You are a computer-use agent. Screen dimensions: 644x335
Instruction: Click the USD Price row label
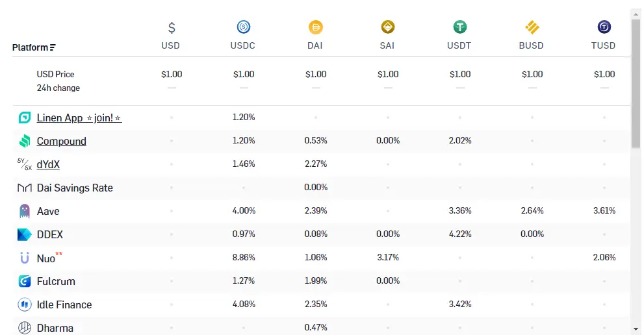pos(55,74)
